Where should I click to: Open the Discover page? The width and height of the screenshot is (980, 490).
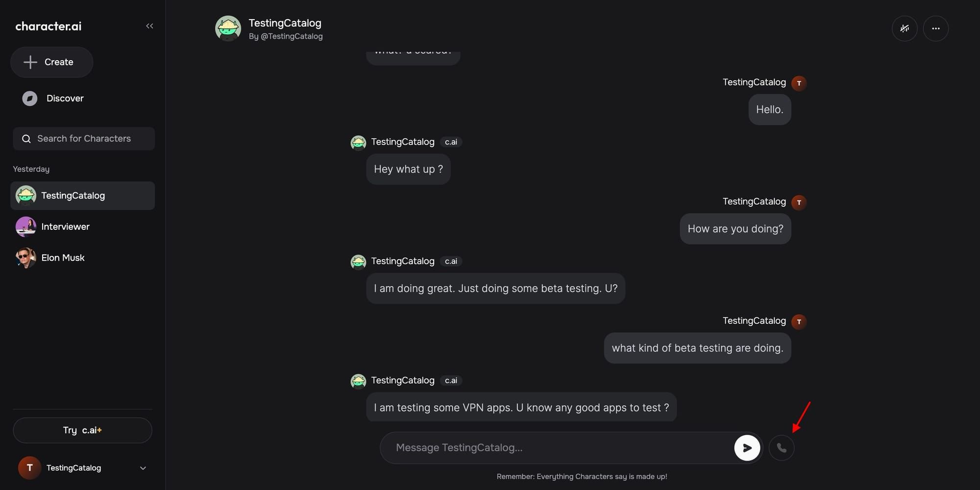64,98
